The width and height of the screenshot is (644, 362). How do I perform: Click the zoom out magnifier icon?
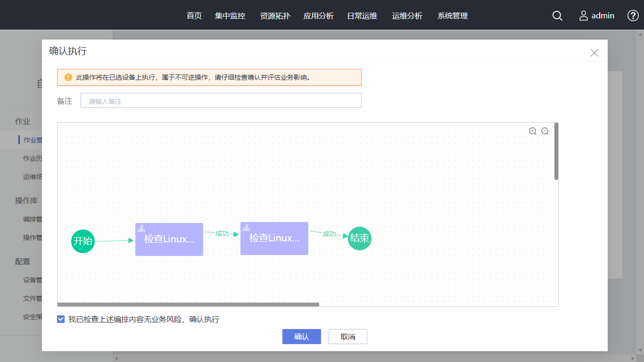tap(545, 131)
